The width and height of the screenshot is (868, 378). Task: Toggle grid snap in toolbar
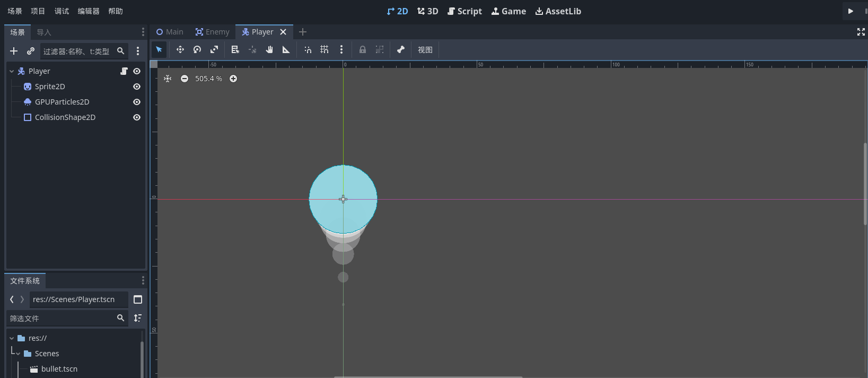coord(325,49)
